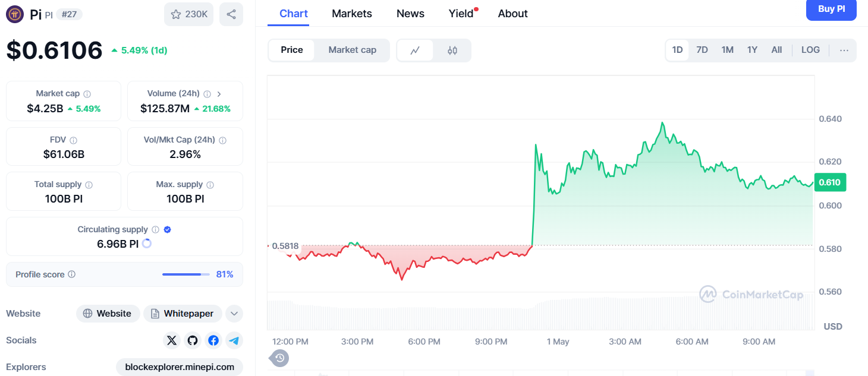This screenshot has width=868, height=376.
Task: Select the 1M time range
Action: click(727, 50)
